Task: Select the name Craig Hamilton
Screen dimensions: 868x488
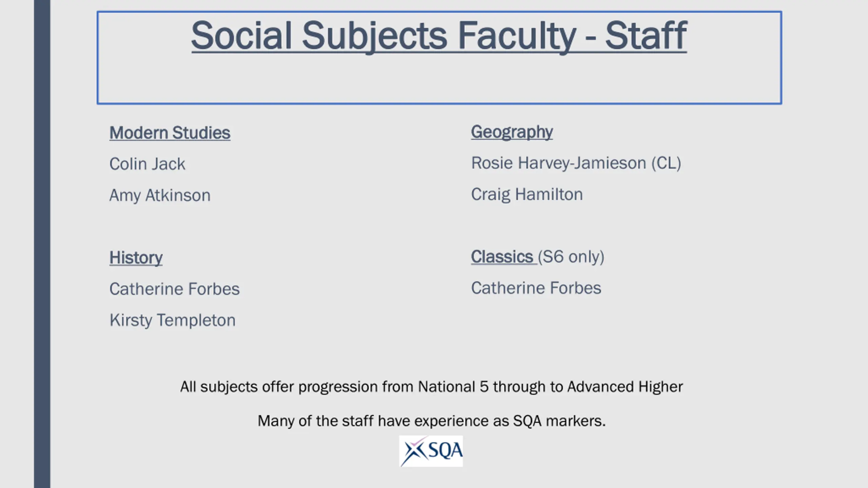Action: [527, 195]
